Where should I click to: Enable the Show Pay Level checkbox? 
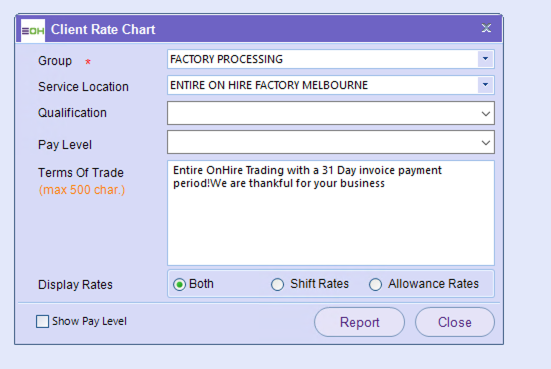(43, 321)
